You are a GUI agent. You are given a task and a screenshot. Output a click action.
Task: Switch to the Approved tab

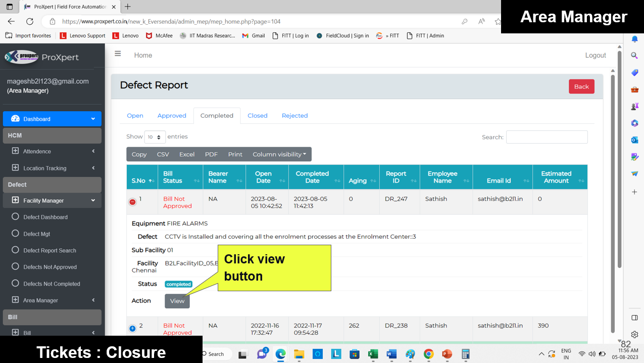pyautogui.click(x=172, y=116)
